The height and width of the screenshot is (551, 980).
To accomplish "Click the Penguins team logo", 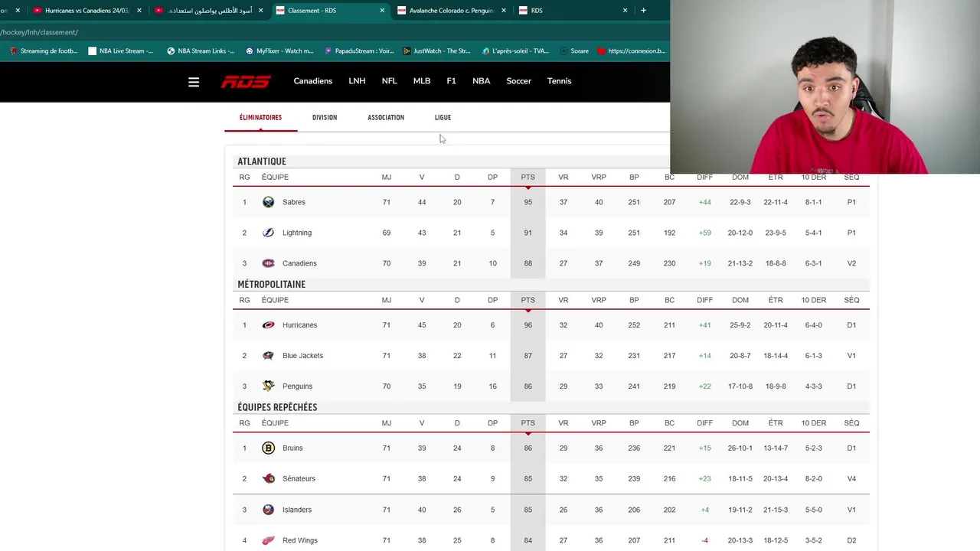I will (x=268, y=386).
